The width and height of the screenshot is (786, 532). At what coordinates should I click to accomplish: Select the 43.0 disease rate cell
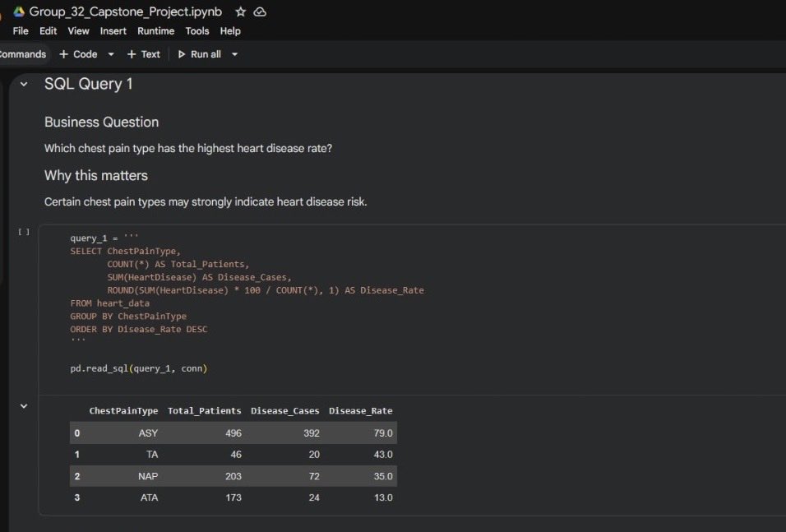[383, 454]
